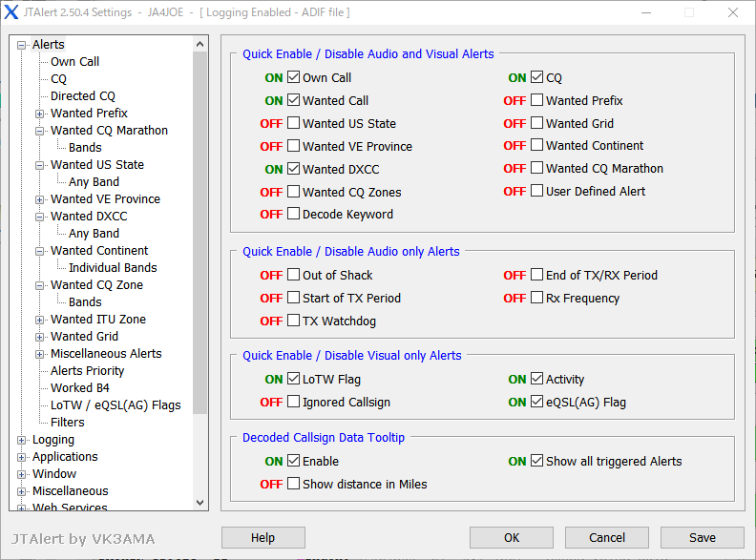This screenshot has width=756, height=560.
Task: Expand the Wanted VE Province node
Action: 39,199
